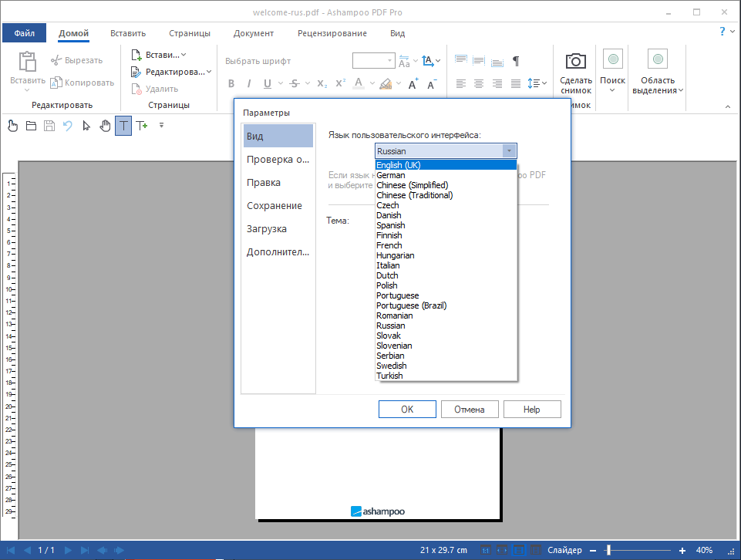741x560 pixels.
Task: Click the Cut scissors icon
Action: 56,60
